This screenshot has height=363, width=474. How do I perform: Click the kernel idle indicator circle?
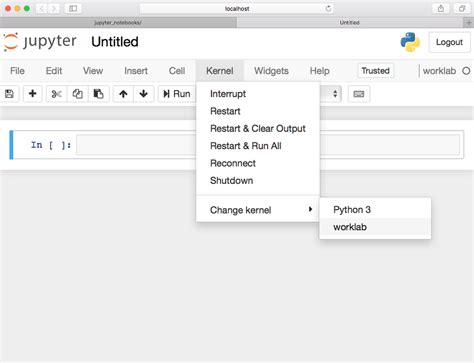(466, 71)
